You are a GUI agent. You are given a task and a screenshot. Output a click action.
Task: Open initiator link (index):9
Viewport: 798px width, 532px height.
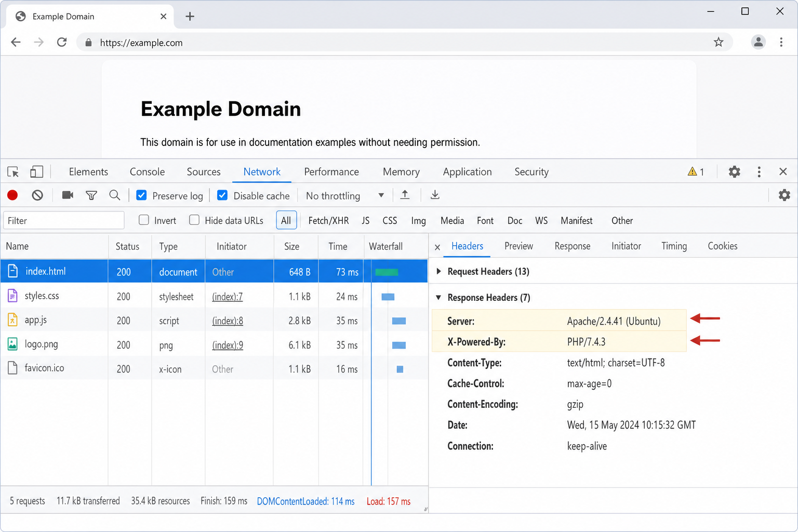click(227, 345)
